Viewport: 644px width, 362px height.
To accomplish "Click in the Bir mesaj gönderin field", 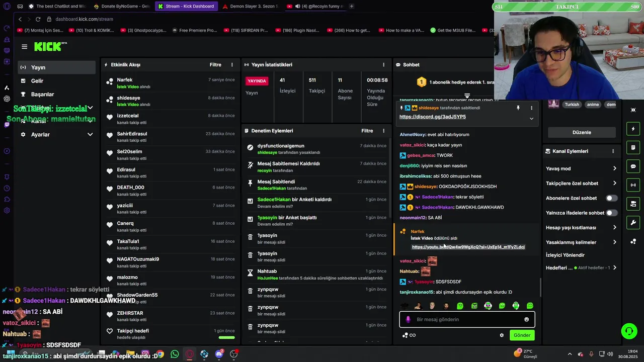I will point(467,319).
